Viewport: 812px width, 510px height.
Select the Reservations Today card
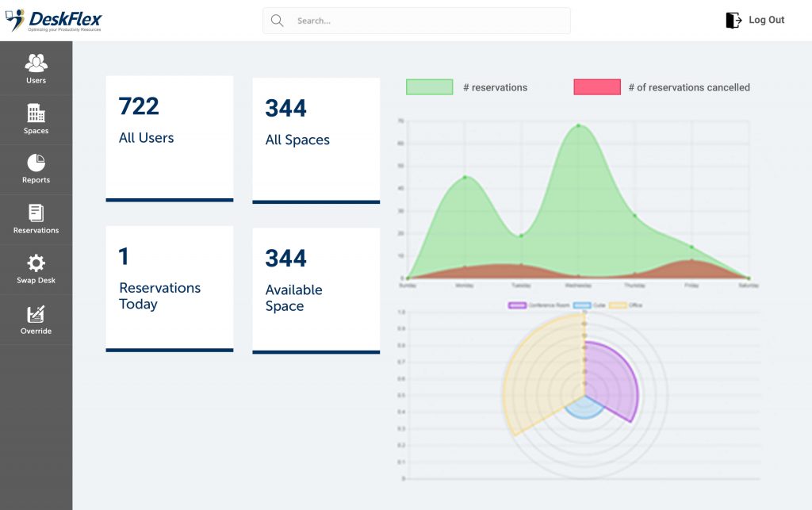pos(169,288)
